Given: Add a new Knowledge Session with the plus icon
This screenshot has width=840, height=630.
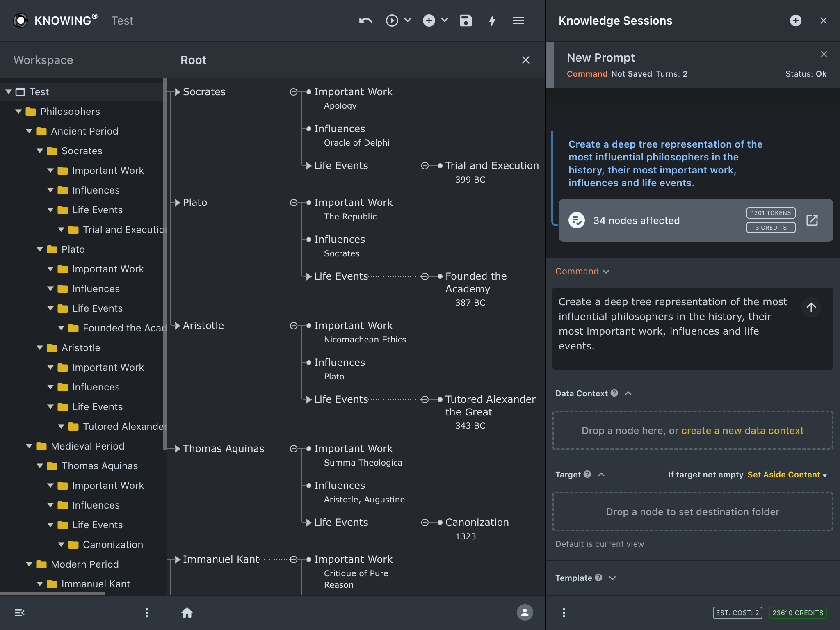Looking at the screenshot, I should click(795, 21).
